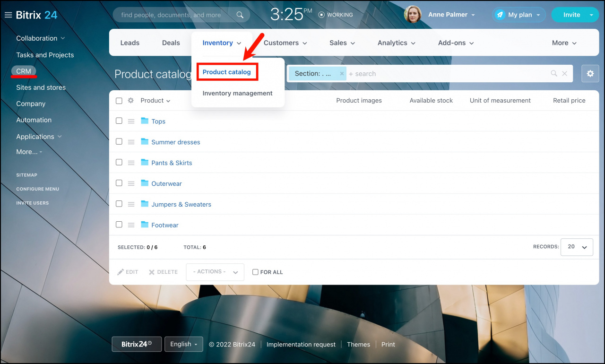
Task: Click the pencil EDIT action
Action: coord(128,272)
